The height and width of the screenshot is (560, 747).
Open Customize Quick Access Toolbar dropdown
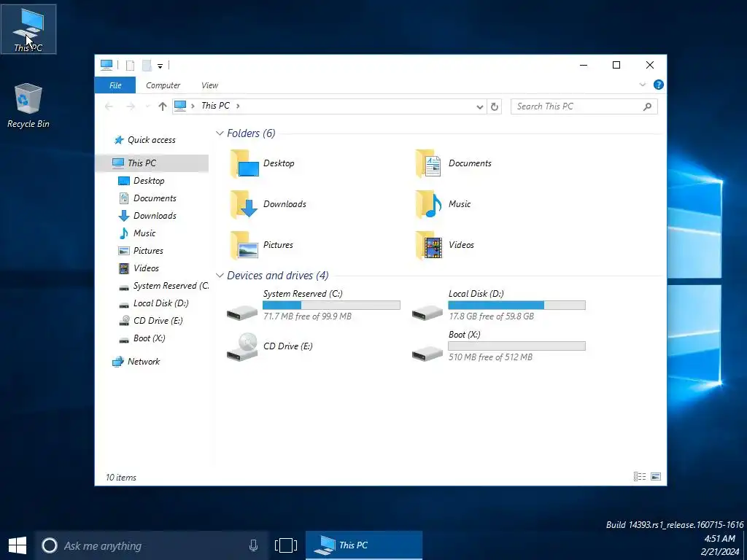coord(160,66)
